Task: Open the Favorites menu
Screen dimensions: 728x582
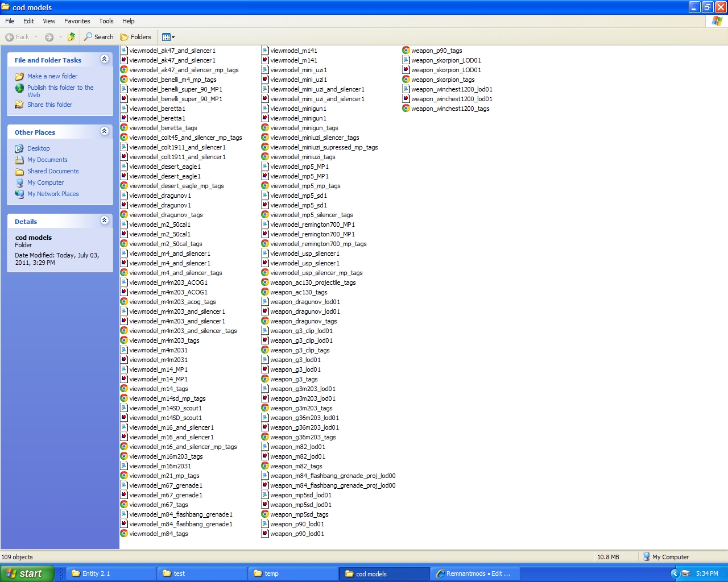Action: (x=77, y=21)
